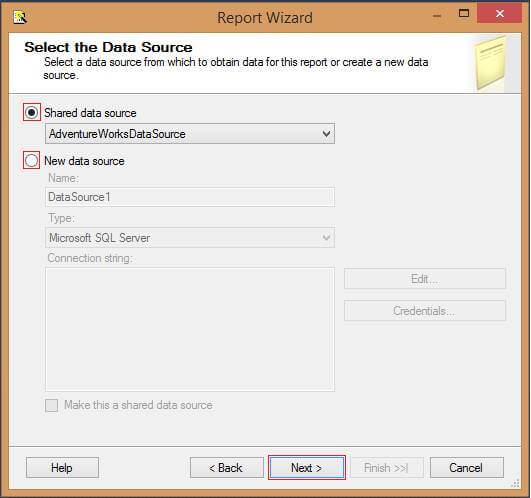The image size is (531, 498).
Task: Click the < Back button
Action: pyautogui.click(x=227, y=468)
